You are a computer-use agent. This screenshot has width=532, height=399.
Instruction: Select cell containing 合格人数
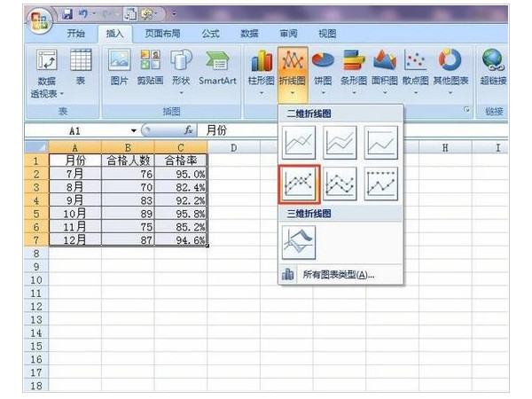(128, 160)
